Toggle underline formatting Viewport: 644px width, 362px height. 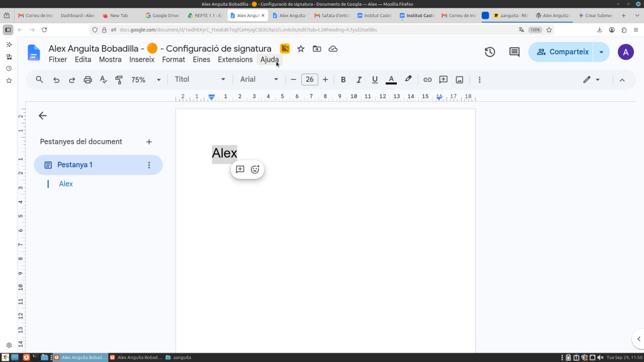click(x=375, y=80)
